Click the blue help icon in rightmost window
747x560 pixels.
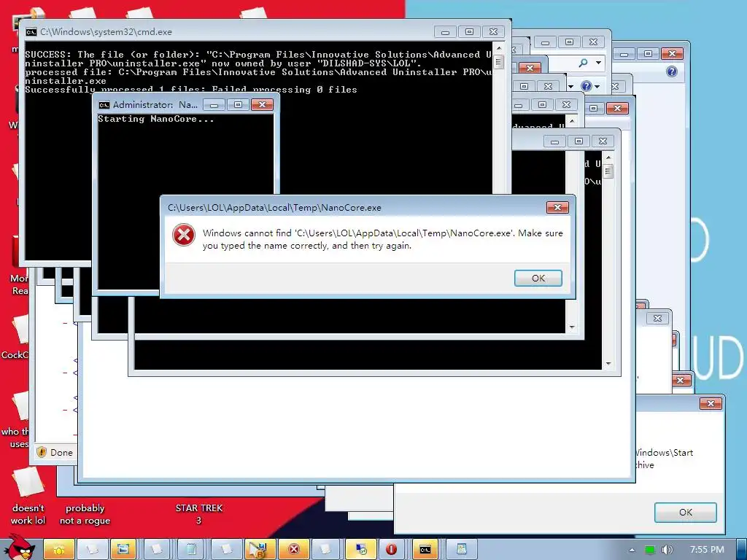[672, 71]
